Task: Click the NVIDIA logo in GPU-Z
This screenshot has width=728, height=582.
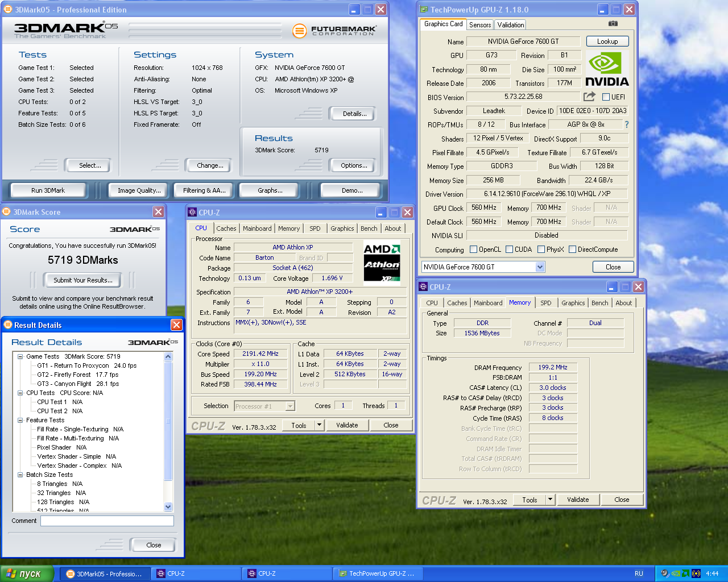Action: [607, 69]
